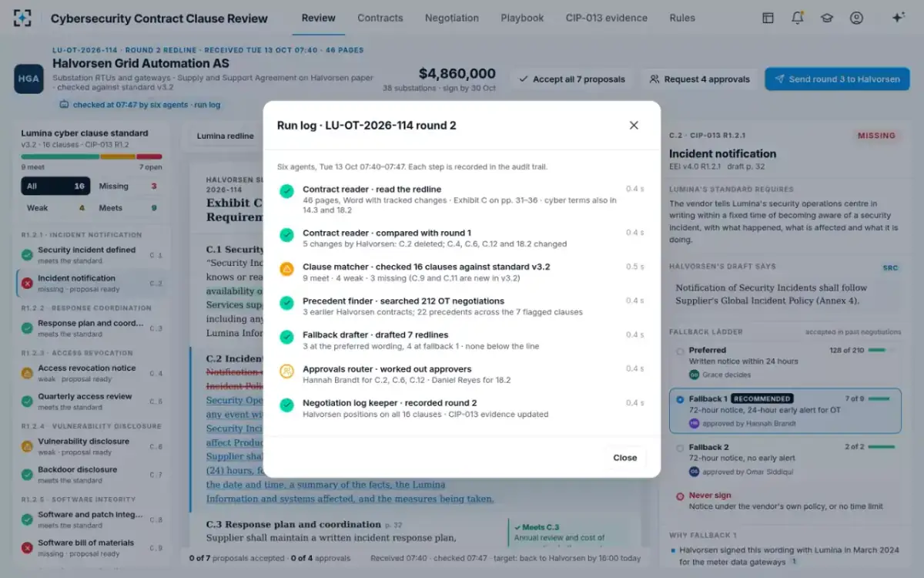Click '$4,860,000' contract value
924x578 pixels.
[x=457, y=74]
